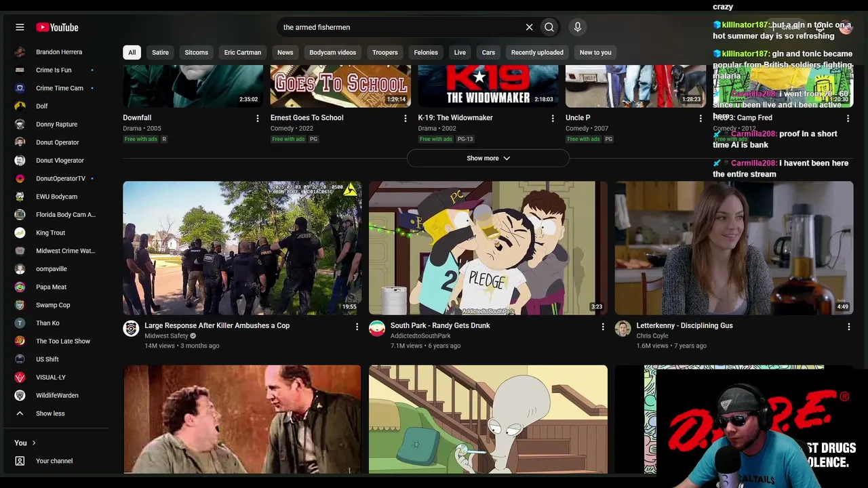This screenshot has width=868, height=488.
Task: Select the Live filter chip
Action: [x=460, y=52]
